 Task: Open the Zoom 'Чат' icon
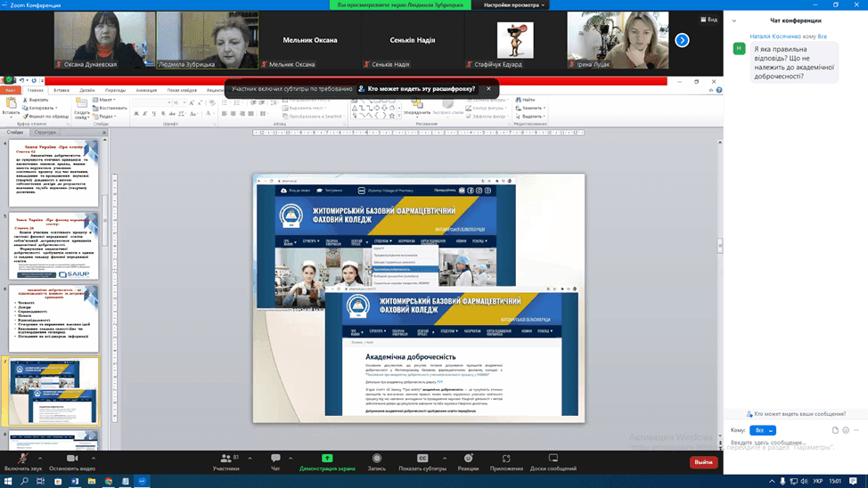click(275, 458)
